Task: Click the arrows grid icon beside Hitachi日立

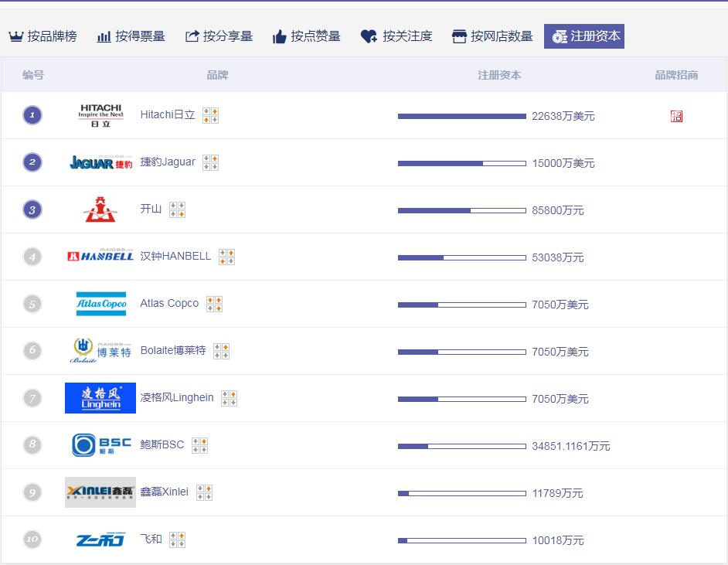Action: (x=211, y=116)
